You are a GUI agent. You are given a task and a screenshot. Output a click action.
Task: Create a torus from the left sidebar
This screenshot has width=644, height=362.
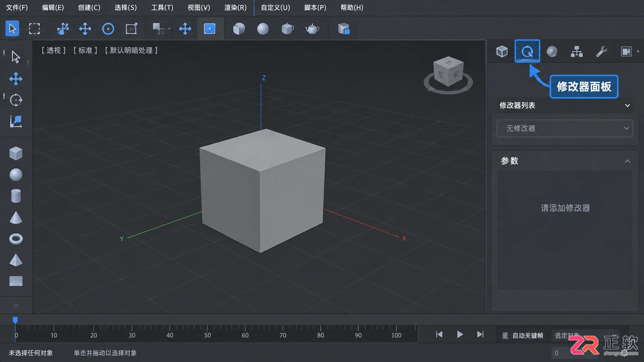(16, 239)
